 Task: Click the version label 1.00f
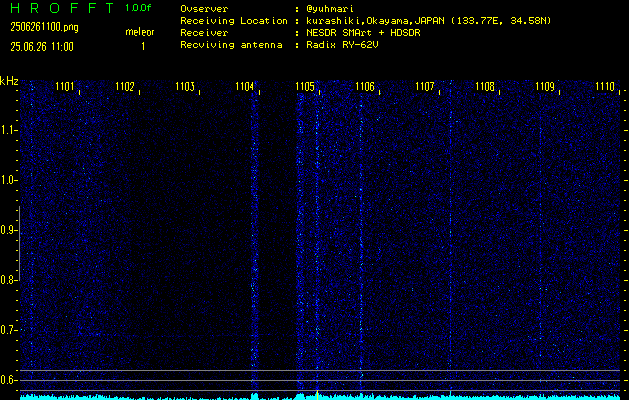[138, 8]
